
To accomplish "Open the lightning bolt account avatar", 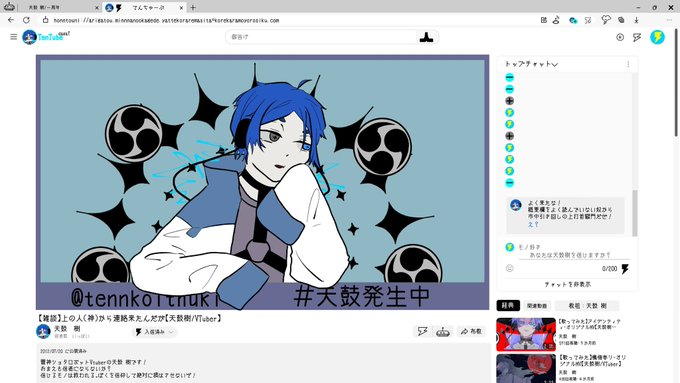I will coord(657,37).
